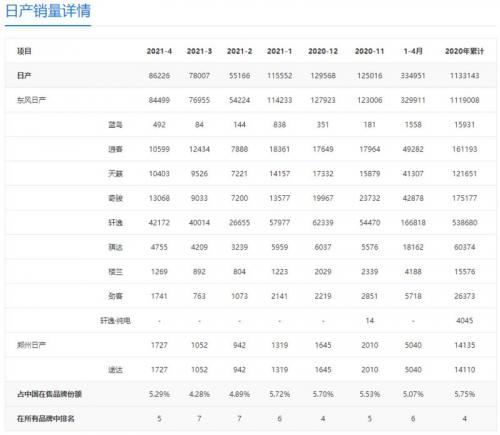Select the 115552 value in 日产 row
The height and width of the screenshot is (435, 500).
[279, 76]
